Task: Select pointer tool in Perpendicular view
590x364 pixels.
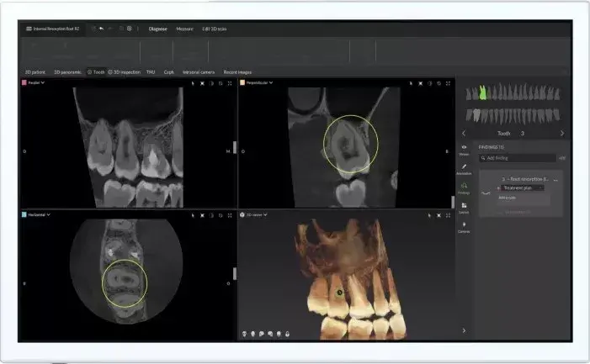Action: 411,83
